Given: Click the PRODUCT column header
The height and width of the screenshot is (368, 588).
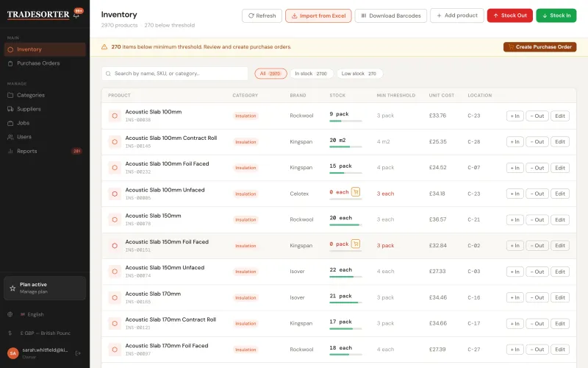Looking at the screenshot, I should [x=119, y=96].
